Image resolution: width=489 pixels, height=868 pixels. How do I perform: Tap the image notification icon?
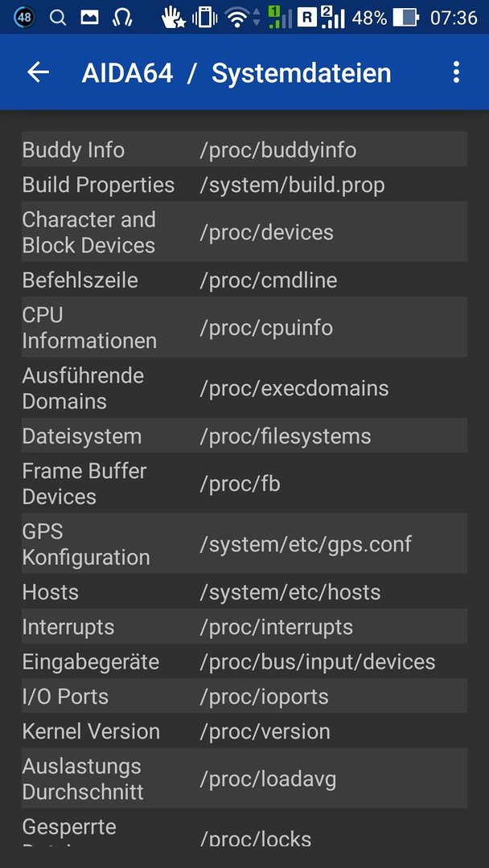[x=89, y=18]
